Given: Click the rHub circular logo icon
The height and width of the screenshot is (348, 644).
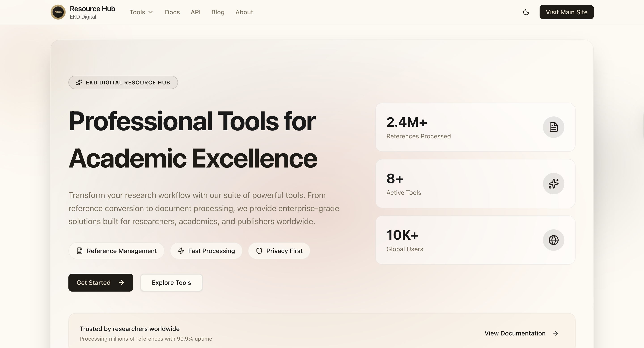Looking at the screenshot, I should pyautogui.click(x=58, y=12).
